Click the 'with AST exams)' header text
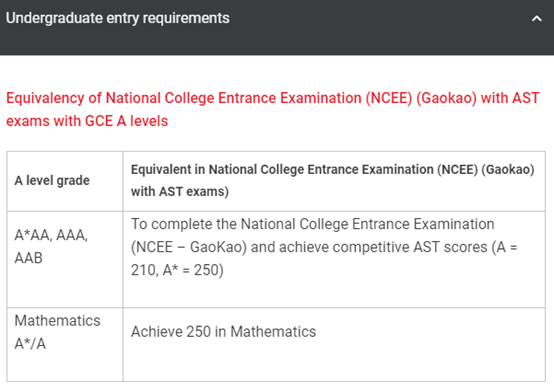The height and width of the screenshot is (392, 554). click(x=180, y=192)
